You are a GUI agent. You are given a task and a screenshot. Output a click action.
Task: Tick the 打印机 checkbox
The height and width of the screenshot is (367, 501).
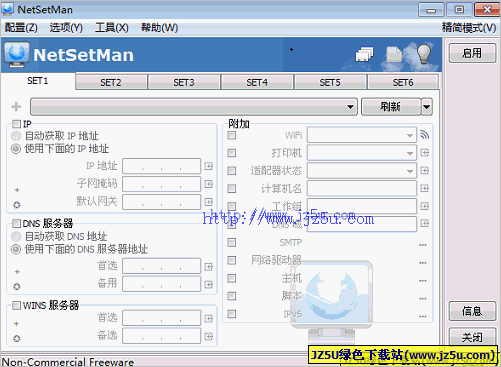pyautogui.click(x=232, y=153)
